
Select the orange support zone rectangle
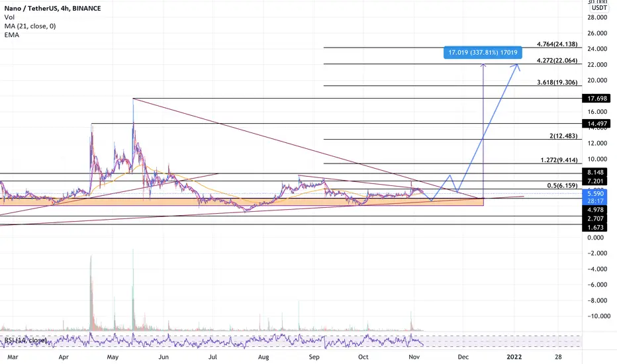pyautogui.click(x=242, y=202)
